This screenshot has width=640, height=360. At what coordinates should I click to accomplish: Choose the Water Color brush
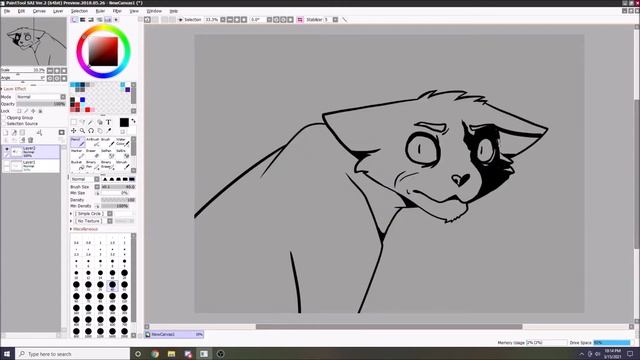click(122, 142)
